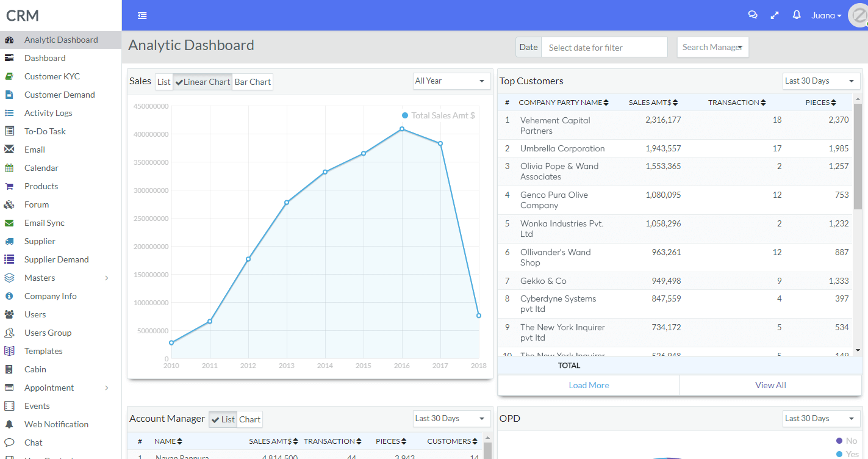The image size is (868, 459).
Task: Toggle Account Manager view to Chart
Action: [x=249, y=419]
